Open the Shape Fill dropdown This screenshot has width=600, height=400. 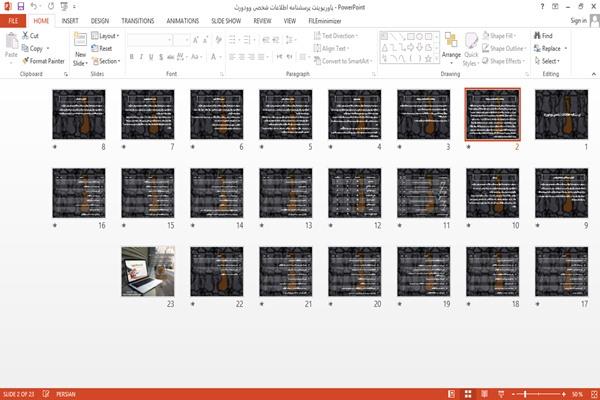[x=500, y=36]
